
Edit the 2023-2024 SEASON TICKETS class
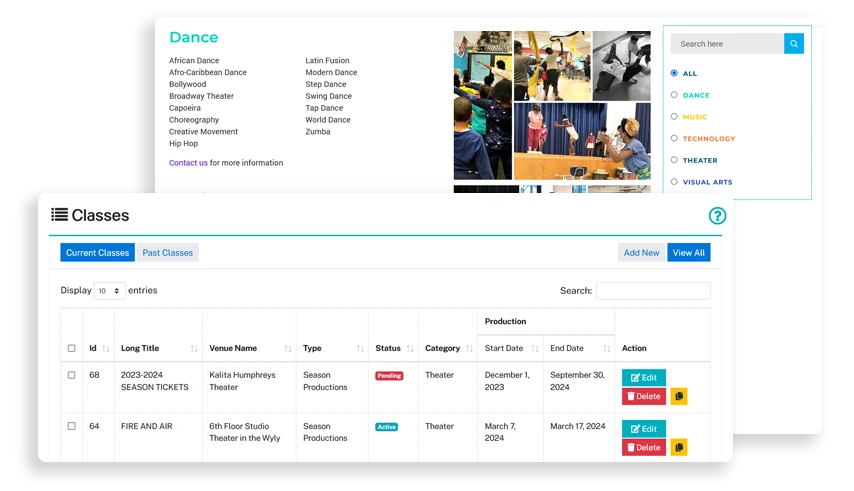click(x=644, y=378)
